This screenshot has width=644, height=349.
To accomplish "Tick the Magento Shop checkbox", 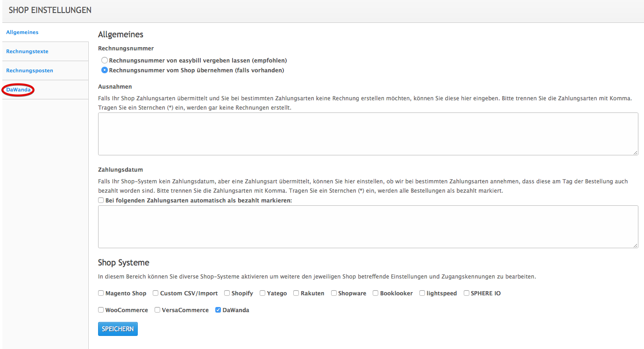I will (x=101, y=293).
